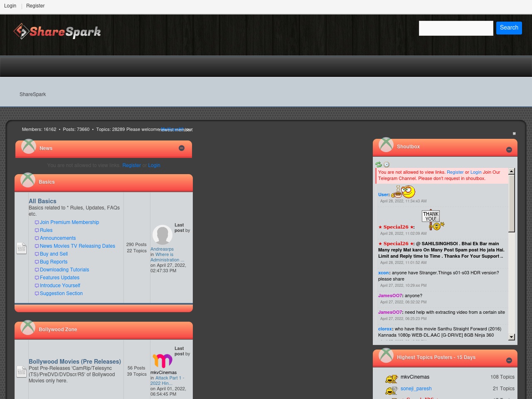The width and height of the screenshot is (532, 399).
Task: Click the ShareSpark logo
Action: (x=57, y=32)
